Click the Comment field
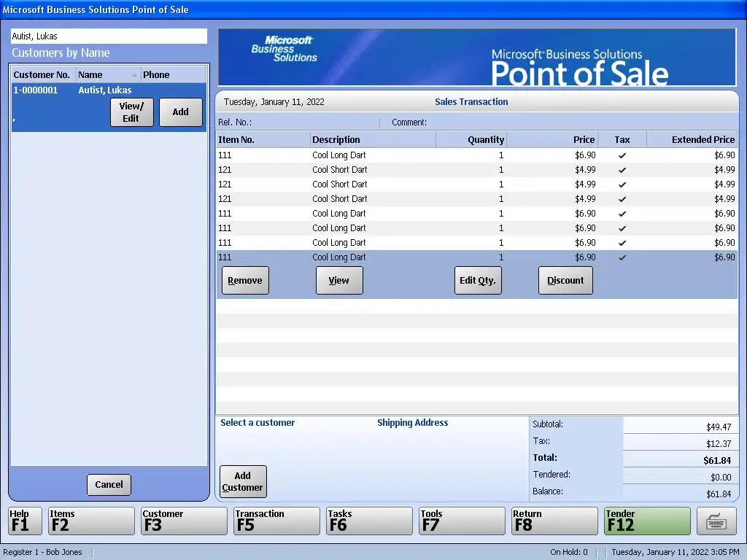 point(564,122)
